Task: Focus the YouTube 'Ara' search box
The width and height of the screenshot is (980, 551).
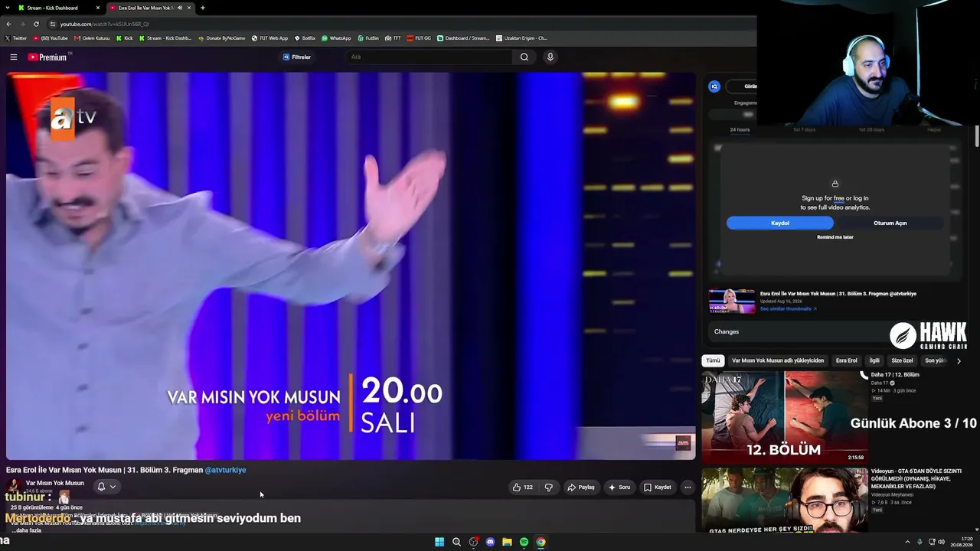Action: (429, 57)
